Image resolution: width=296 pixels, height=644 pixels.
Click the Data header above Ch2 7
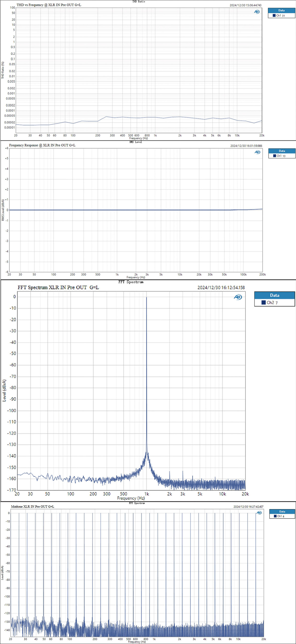[x=274, y=295]
